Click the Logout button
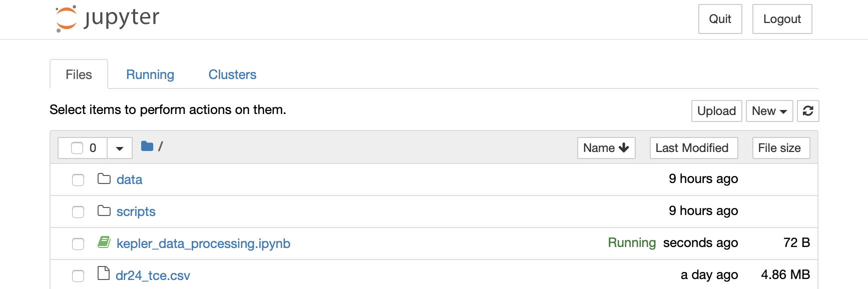This screenshot has width=868, height=289. [x=782, y=19]
